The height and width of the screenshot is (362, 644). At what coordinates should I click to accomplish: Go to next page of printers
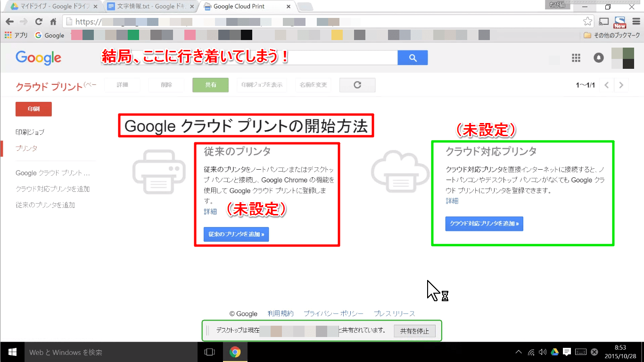pos(621,85)
